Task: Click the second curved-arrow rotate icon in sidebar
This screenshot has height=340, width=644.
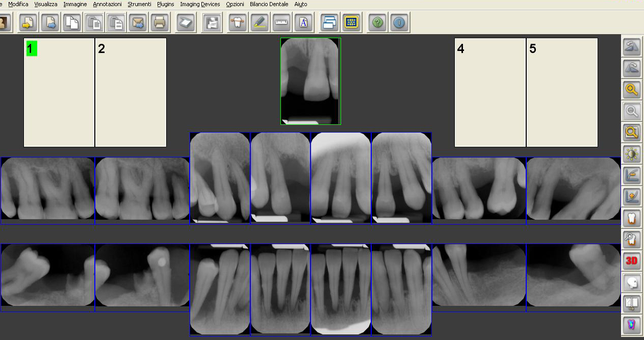Action: click(x=632, y=69)
